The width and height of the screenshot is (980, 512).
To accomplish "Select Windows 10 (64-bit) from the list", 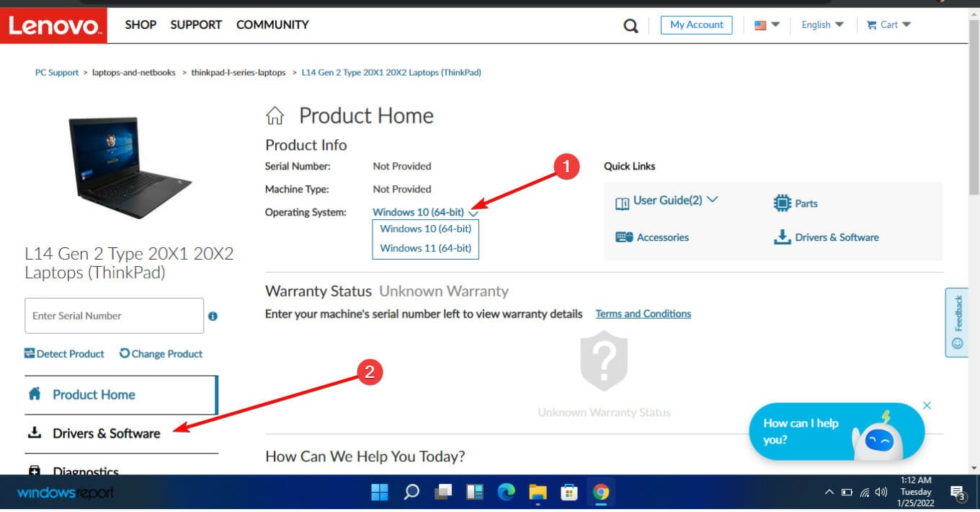I will [x=425, y=229].
